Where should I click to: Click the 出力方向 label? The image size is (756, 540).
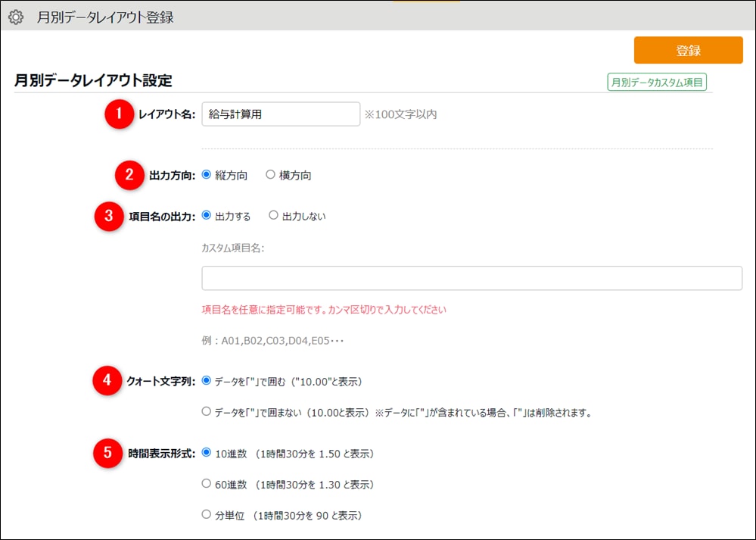click(172, 176)
